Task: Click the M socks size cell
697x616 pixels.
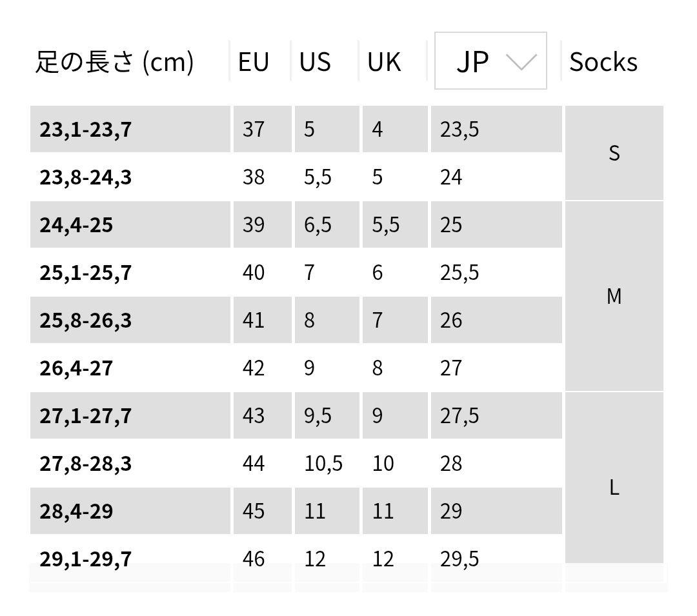Action: (x=614, y=297)
